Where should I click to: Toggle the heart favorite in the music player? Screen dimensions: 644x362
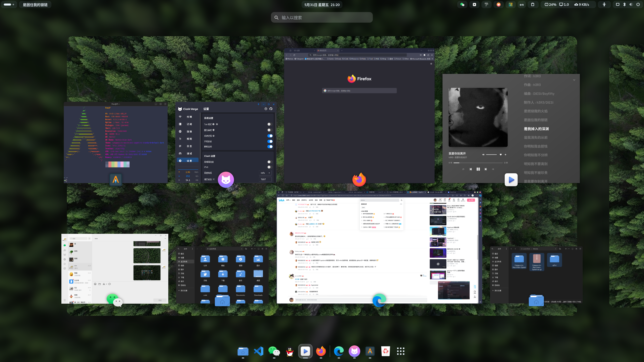point(501,155)
